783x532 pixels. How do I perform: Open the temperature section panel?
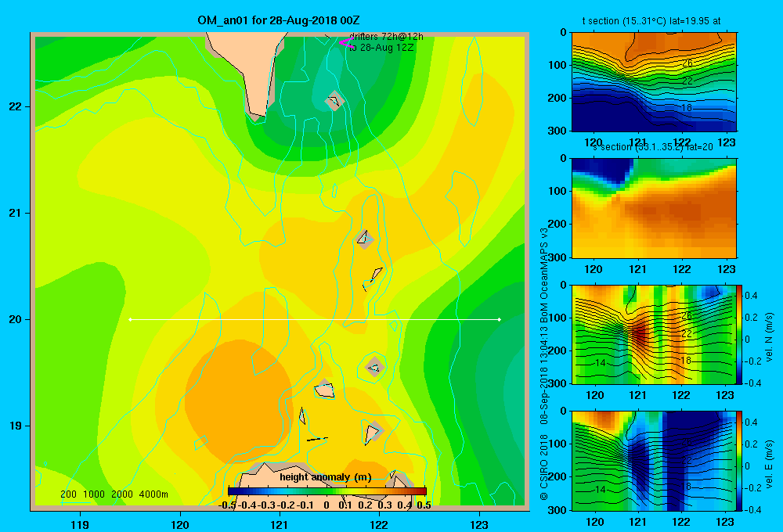(654, 82)
